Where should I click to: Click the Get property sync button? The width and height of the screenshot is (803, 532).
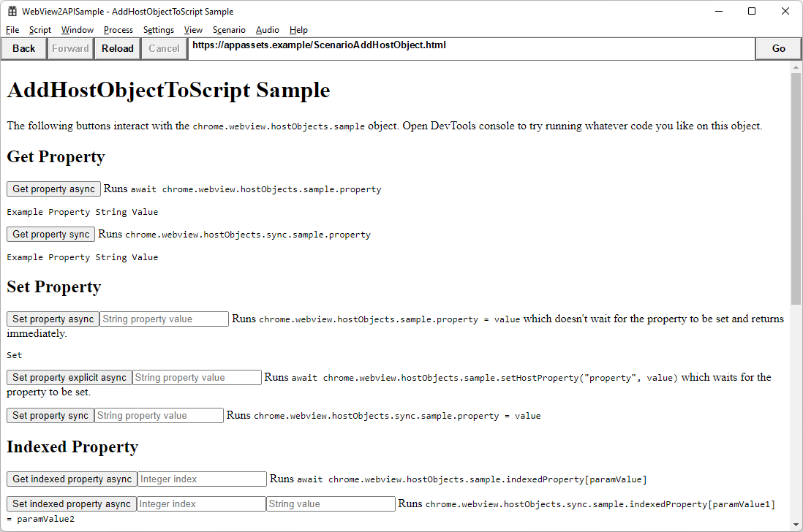pos(50,234)
